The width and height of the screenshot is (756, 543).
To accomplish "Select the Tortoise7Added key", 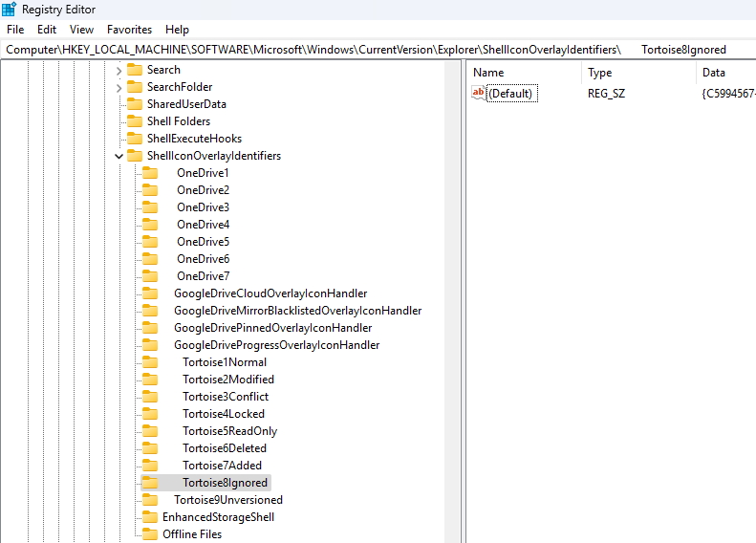I will click(222, 466).
